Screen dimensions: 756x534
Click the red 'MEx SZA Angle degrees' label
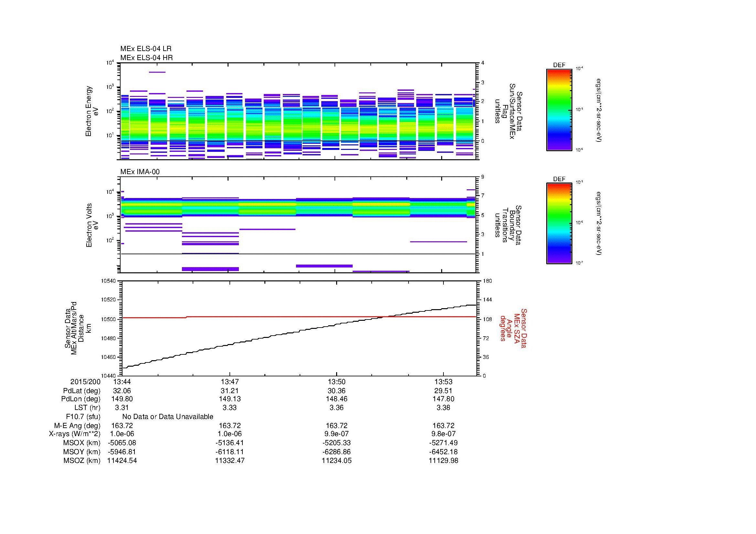513,328
